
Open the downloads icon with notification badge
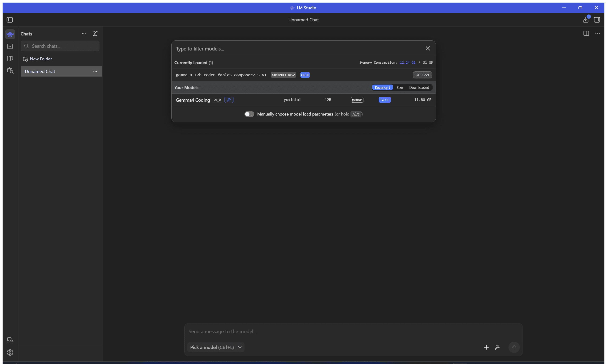[x=586, y=19]
